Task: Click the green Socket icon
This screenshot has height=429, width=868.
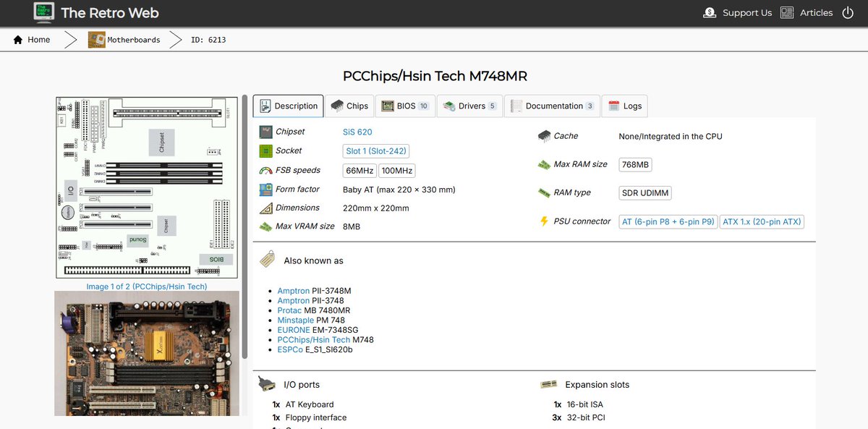Action: 265,150
